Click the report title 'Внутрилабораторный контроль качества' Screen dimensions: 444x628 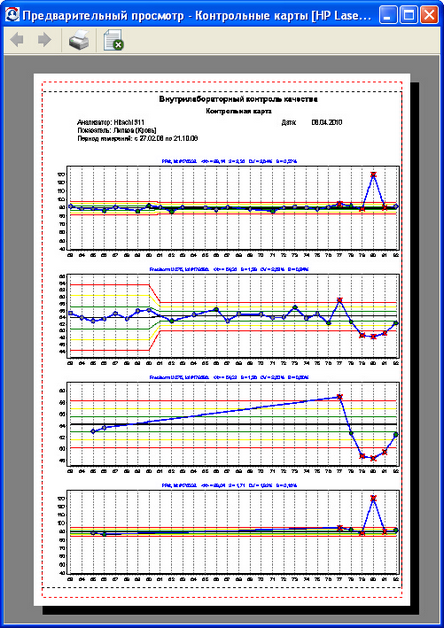239,99
